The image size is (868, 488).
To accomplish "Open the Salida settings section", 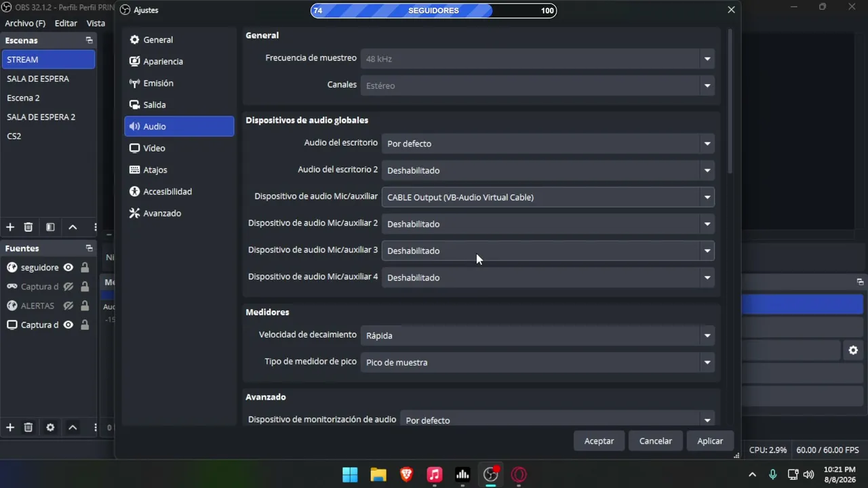I will click(x=179, y=105).
